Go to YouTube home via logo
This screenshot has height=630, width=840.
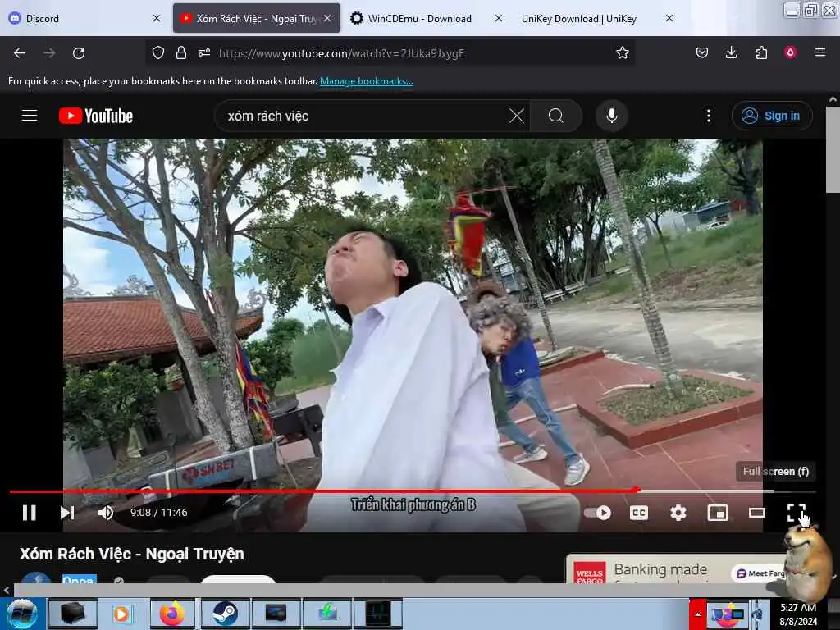point(96,116)
